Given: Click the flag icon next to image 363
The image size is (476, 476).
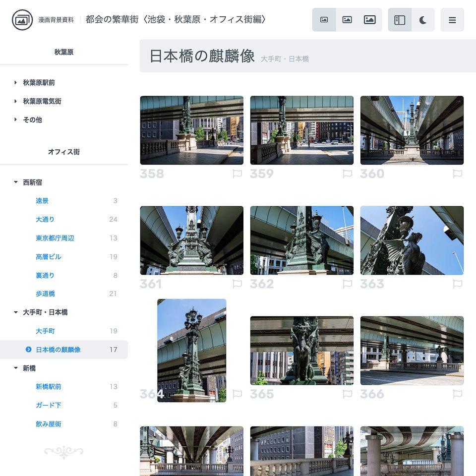Looking at the screenshot, I should point(458,284).
